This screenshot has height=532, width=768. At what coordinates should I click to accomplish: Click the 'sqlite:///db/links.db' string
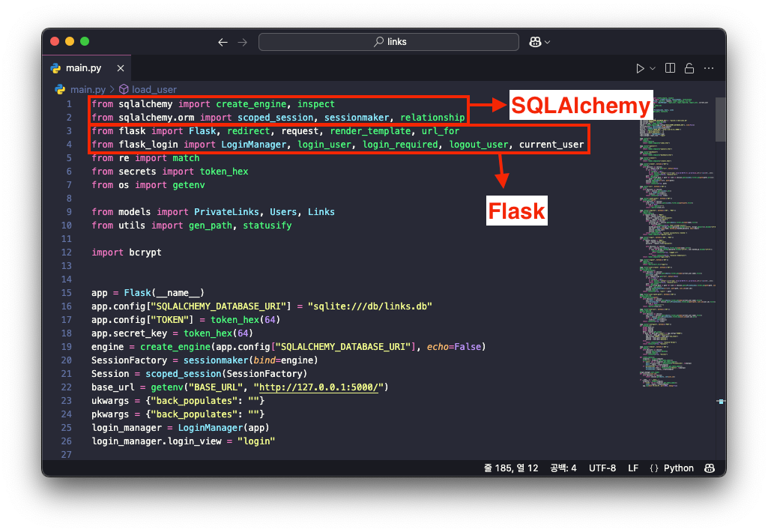(x=370, y=306)
